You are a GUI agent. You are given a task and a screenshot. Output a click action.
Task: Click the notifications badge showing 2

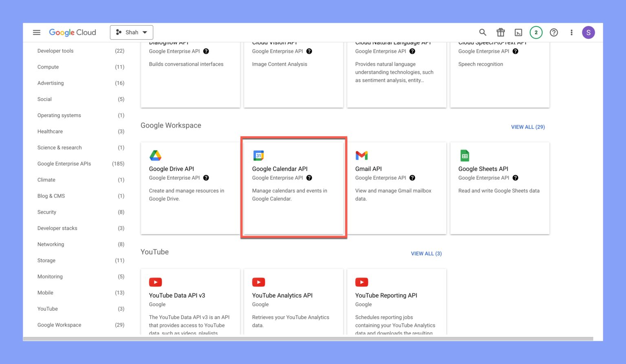536,32
